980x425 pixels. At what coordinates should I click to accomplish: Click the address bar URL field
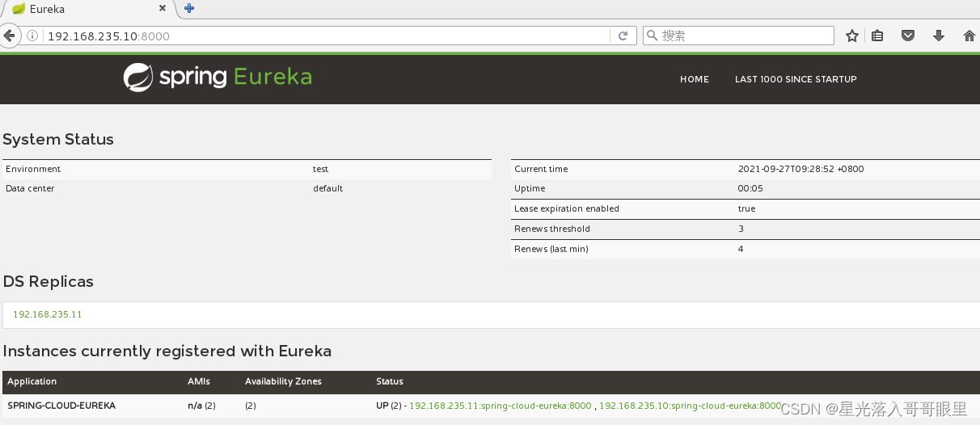click(327, 36)
